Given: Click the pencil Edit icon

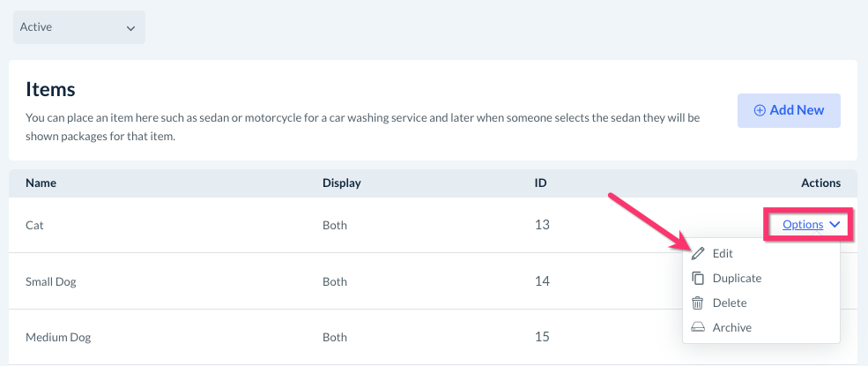Looking at the screenshot, I should point(698,253).
